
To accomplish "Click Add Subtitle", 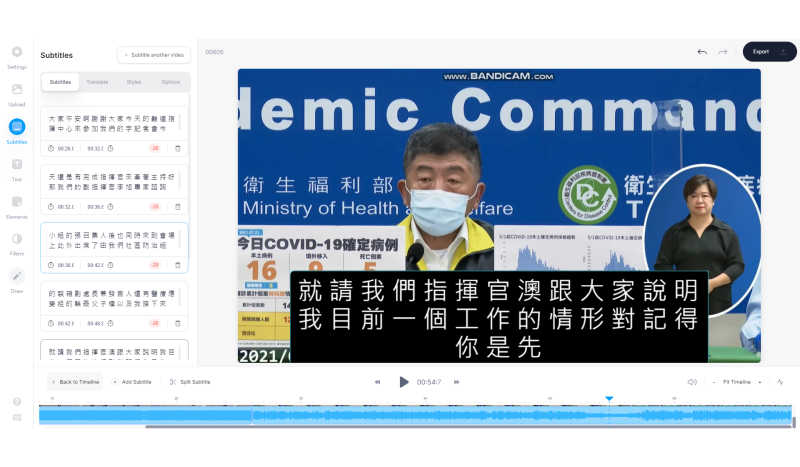I will (x=132, y=382).
